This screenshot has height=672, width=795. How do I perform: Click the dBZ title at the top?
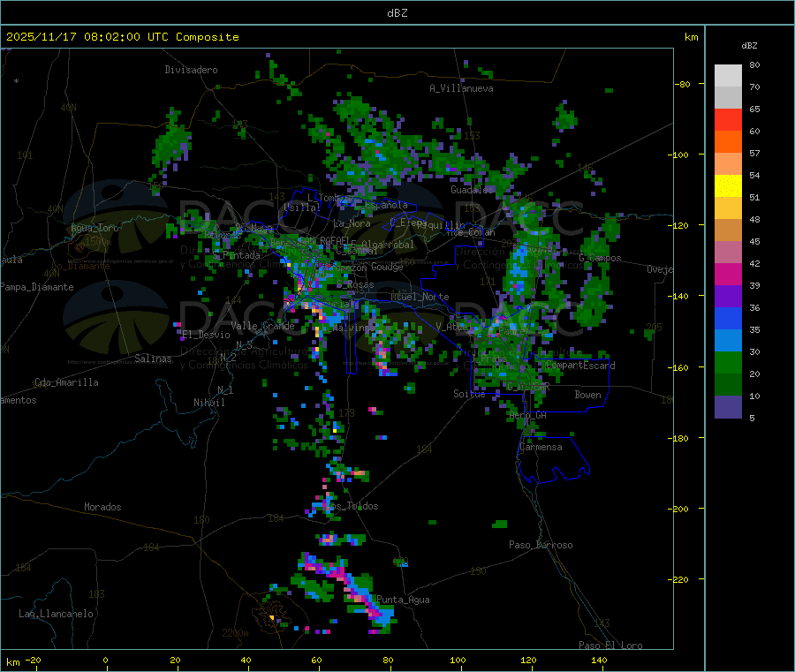(x=397, y=13)
